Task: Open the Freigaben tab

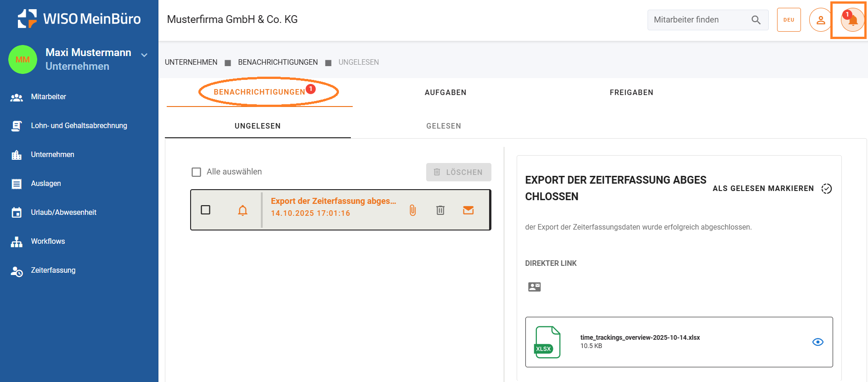Action: click(x=631, y=93)
